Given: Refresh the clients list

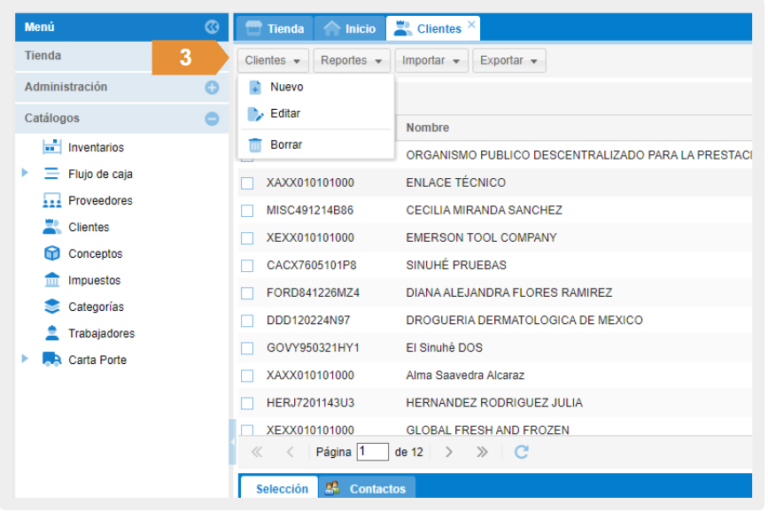Looking at the screenshot, I should 521,452.
